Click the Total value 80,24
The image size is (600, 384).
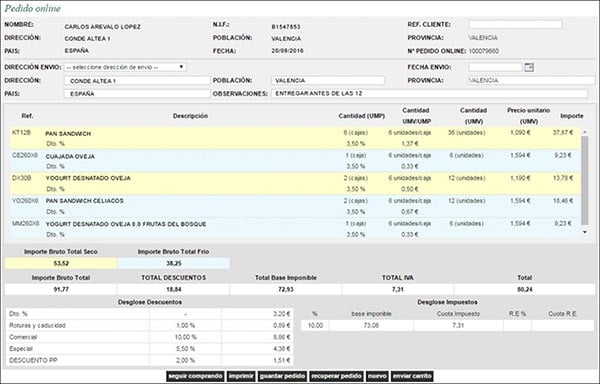[525, 290]
